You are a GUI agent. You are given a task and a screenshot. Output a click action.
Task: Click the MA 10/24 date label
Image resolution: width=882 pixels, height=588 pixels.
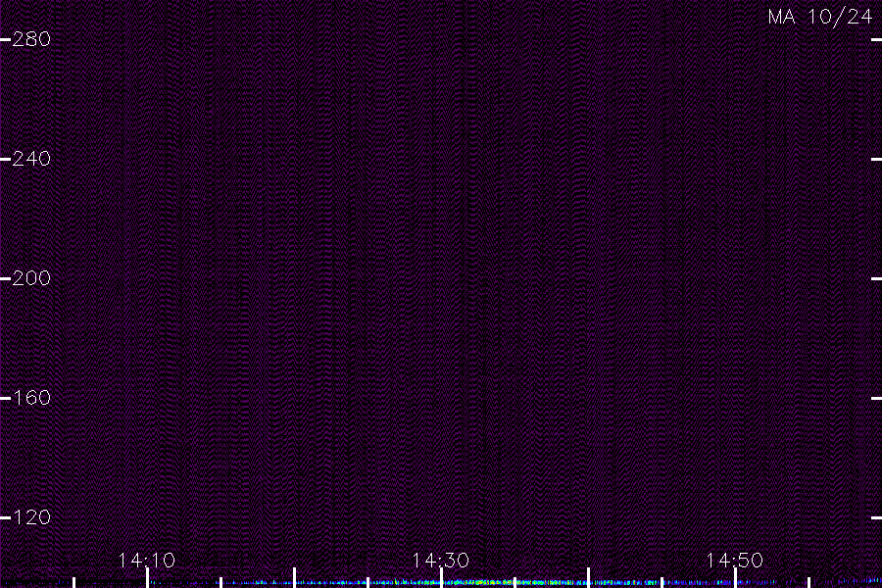820,17
